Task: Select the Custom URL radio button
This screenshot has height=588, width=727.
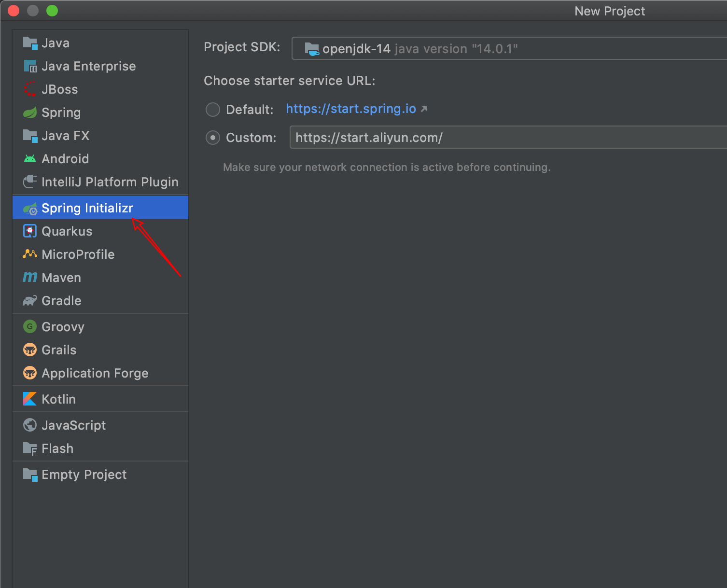Action: click(213, 138)
